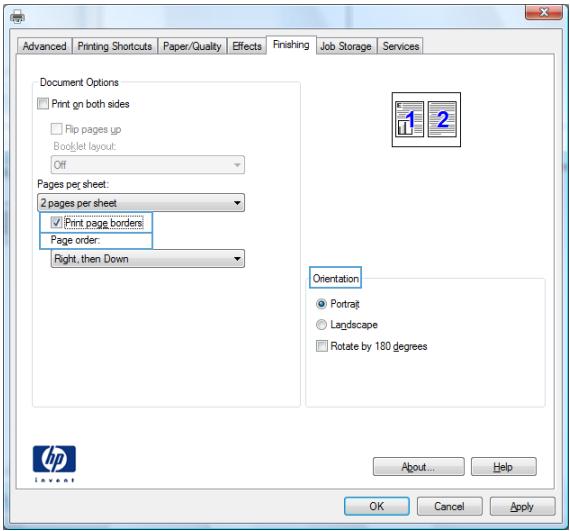Image resolution: width=570 pixels, height=531 pixels.
Task: Uncheck Print page borders
Action: pyautogui.click(x=56, y=222)
